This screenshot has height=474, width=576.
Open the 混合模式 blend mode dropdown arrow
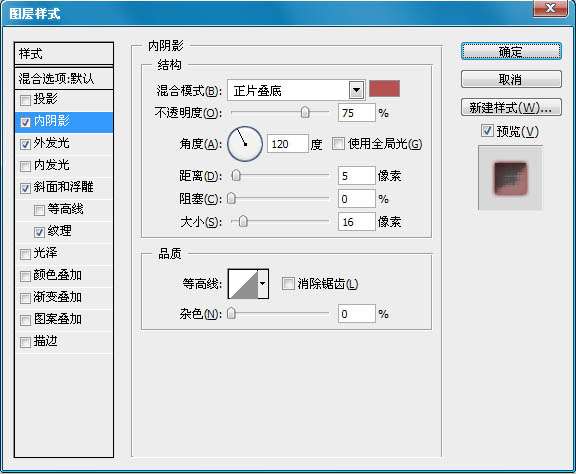(x=356, y=90)
